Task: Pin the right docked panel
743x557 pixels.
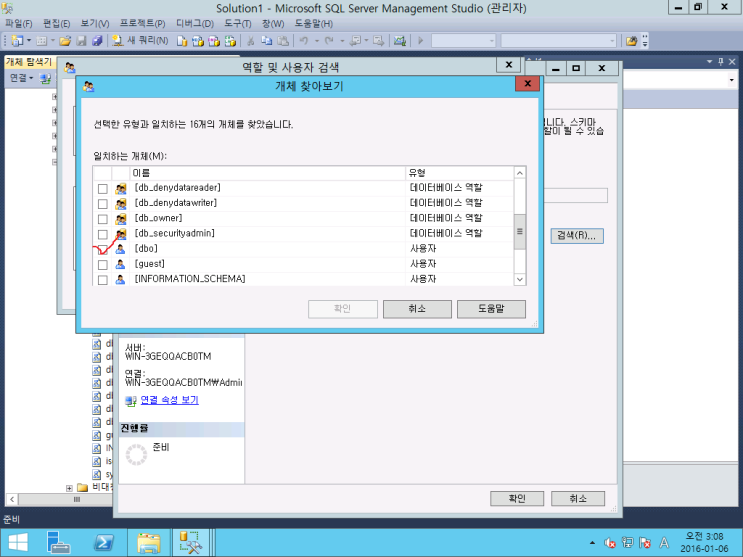Action: coord(721,62)
